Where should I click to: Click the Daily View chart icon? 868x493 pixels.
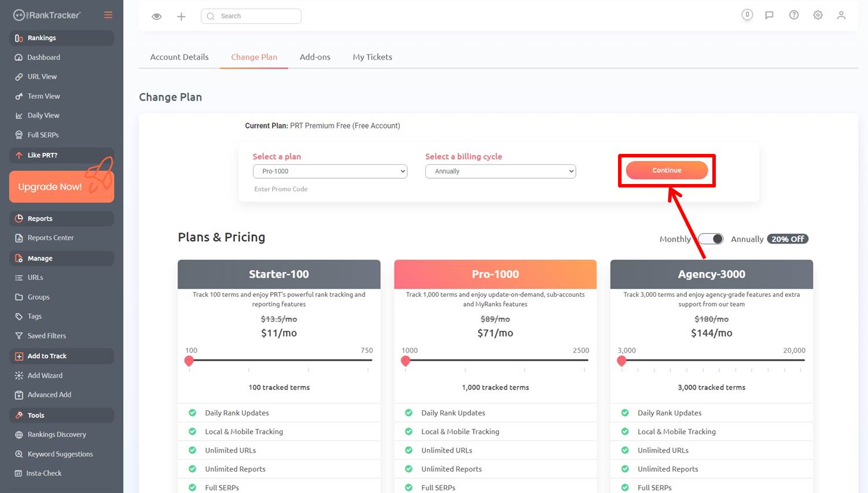pyautogui.click(x=19, y=116)
